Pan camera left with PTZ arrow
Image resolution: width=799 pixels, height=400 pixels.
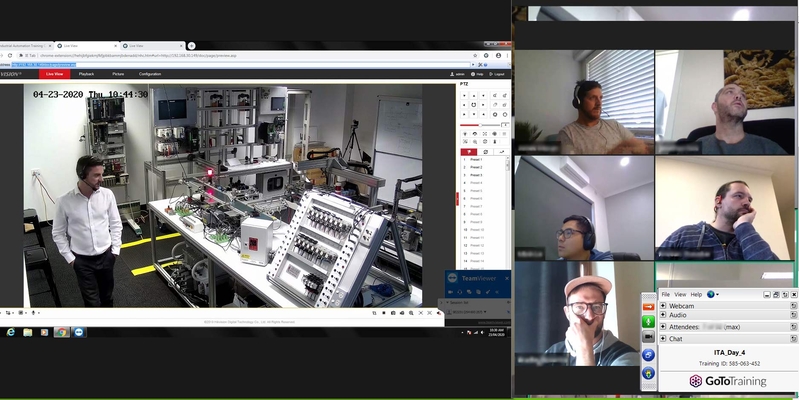(x=464, y=105)
